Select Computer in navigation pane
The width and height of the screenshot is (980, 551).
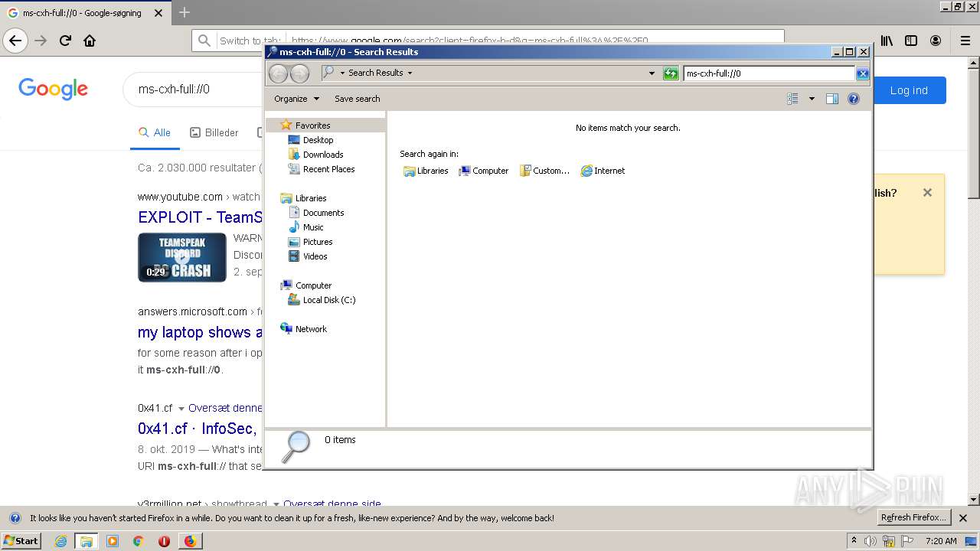tap(306, 285)
